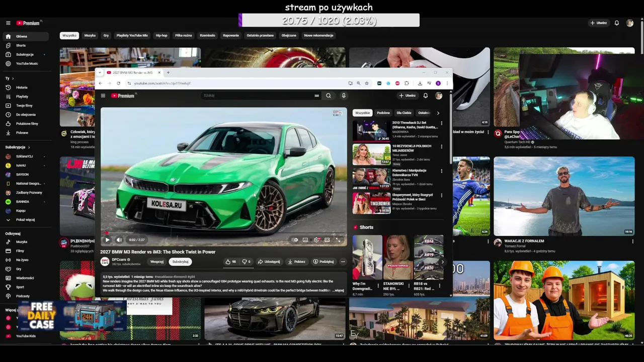
Task: Expand description with ...więcej
Action: click(x=338, y=291)
